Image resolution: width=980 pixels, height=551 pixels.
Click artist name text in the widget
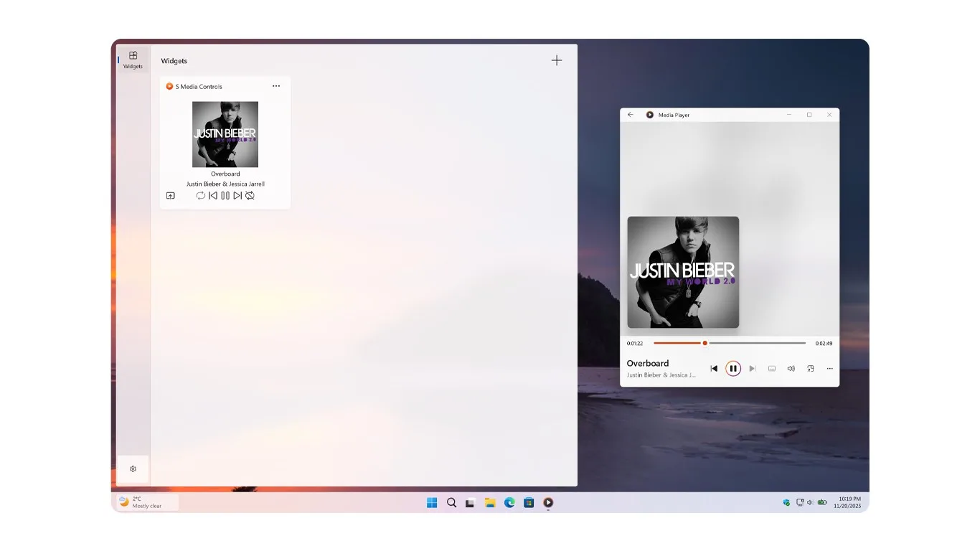(x=225, y=184)
